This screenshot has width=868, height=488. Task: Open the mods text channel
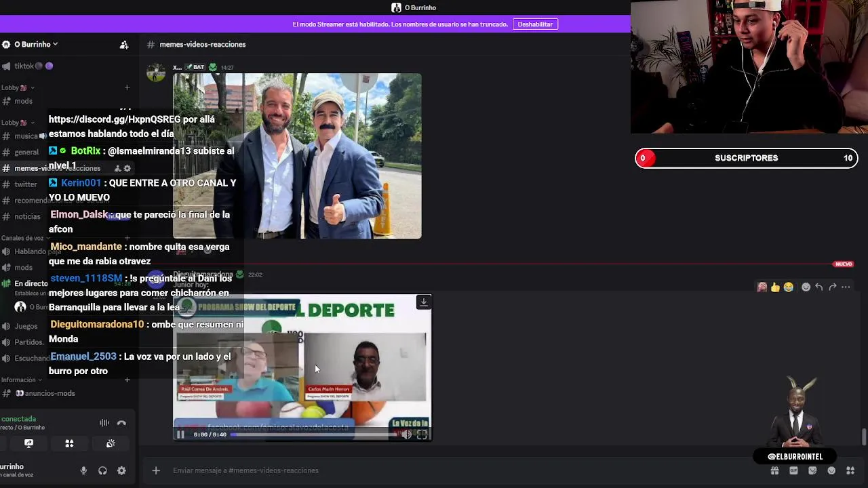pos(23,101)
